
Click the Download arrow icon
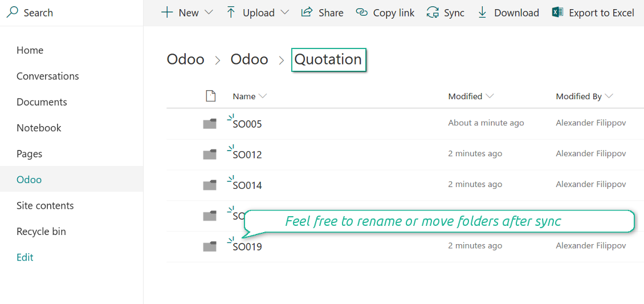(x=482, y=12)
